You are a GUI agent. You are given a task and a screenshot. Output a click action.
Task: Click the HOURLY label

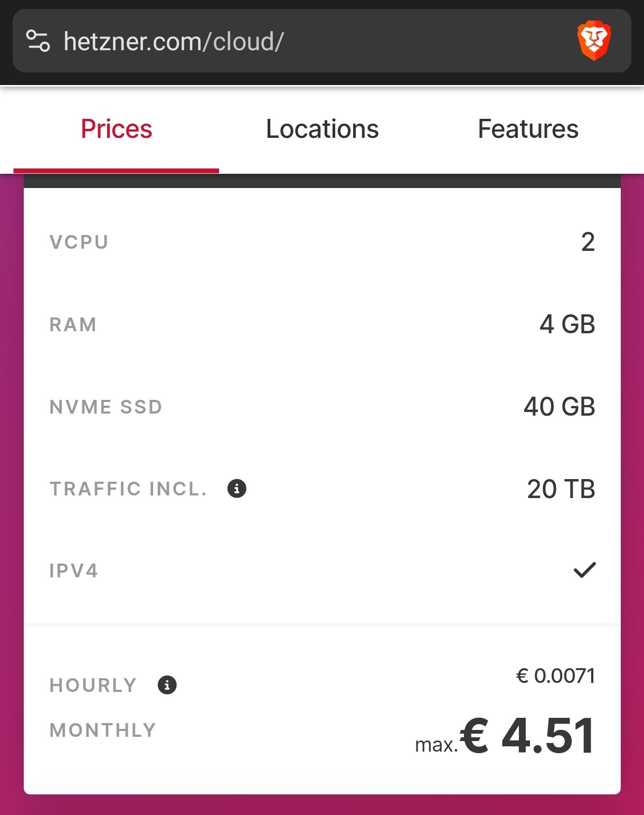(93, 686)
